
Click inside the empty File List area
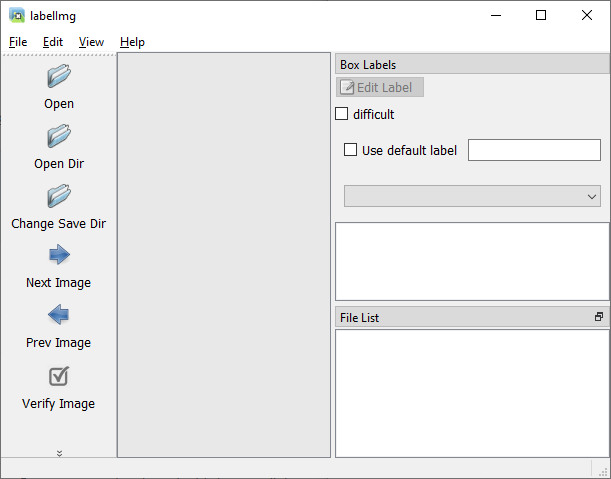[472, 393]
